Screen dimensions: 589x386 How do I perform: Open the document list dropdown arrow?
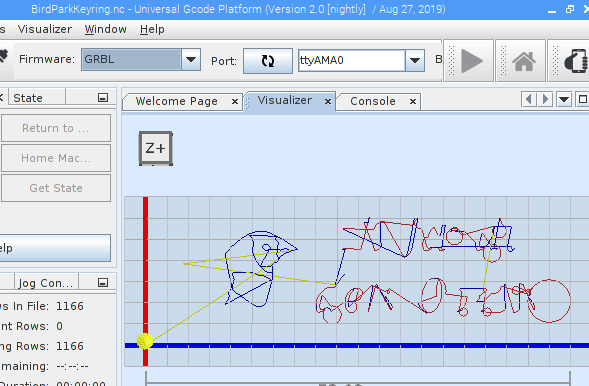pos(564,100)
